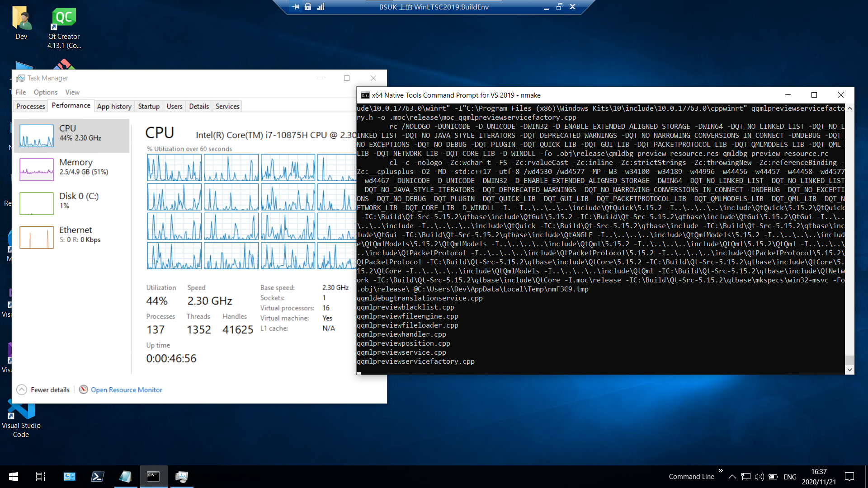Image resolution: width=868 pixels, height=488 pixels.
Task: Click the Task View taskbar icon
Action: [x=41, y=476]
